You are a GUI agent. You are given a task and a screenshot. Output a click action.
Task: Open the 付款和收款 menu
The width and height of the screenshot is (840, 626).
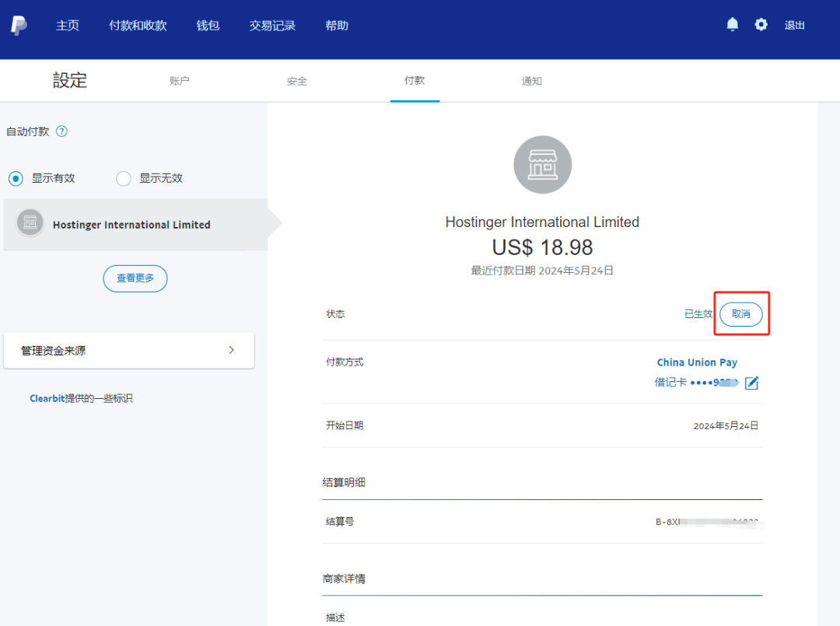138,26
